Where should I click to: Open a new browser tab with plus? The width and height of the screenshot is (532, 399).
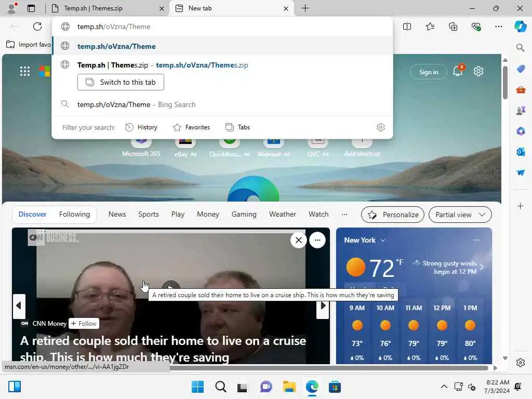coord(305,8)
